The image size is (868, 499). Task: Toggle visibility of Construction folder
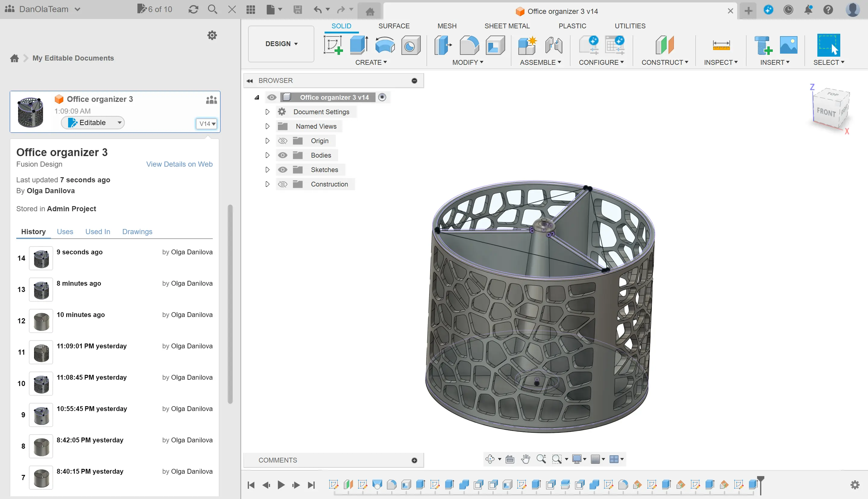[x=282, y=184]
